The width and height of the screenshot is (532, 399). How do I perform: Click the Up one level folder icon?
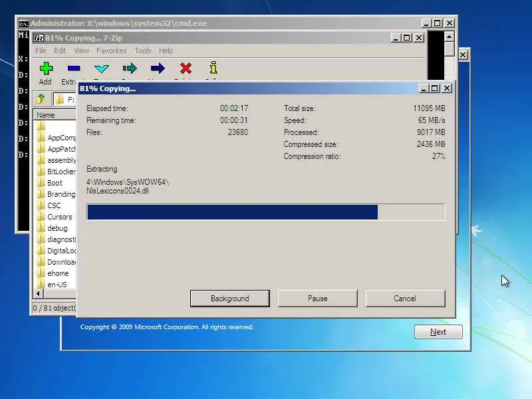[41, 99]
